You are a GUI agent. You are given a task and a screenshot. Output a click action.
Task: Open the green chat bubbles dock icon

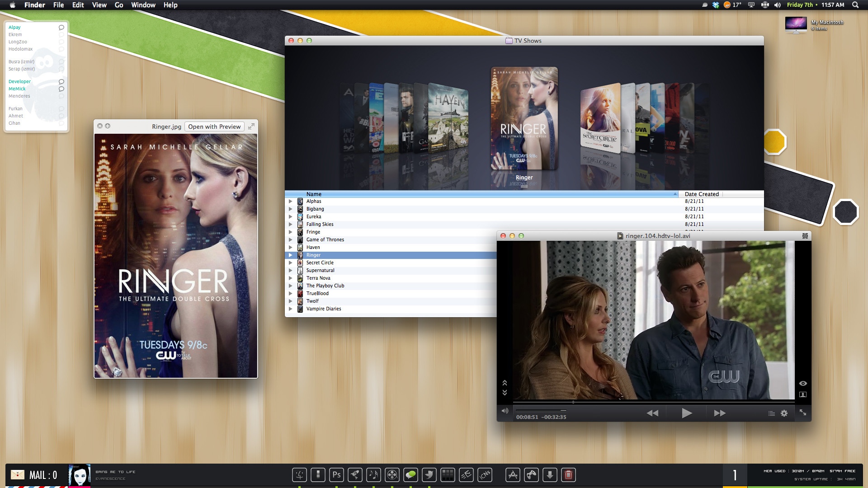click(410, 475)
